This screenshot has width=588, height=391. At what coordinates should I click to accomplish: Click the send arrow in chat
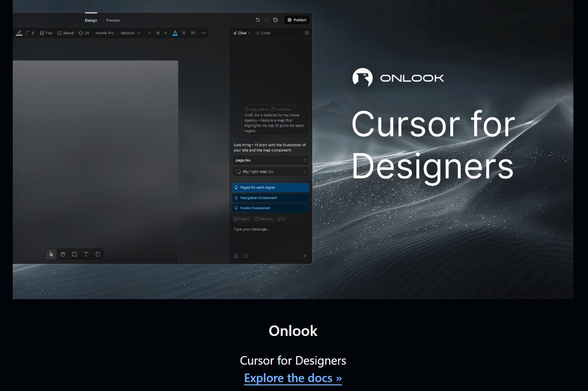pos(304,256)
